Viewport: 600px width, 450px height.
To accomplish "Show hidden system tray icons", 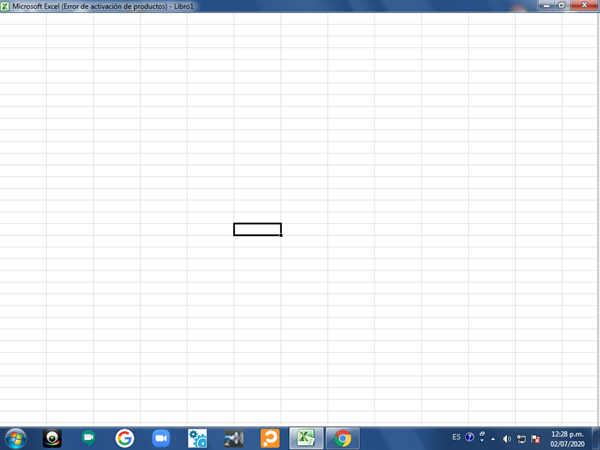I will 493,439.
